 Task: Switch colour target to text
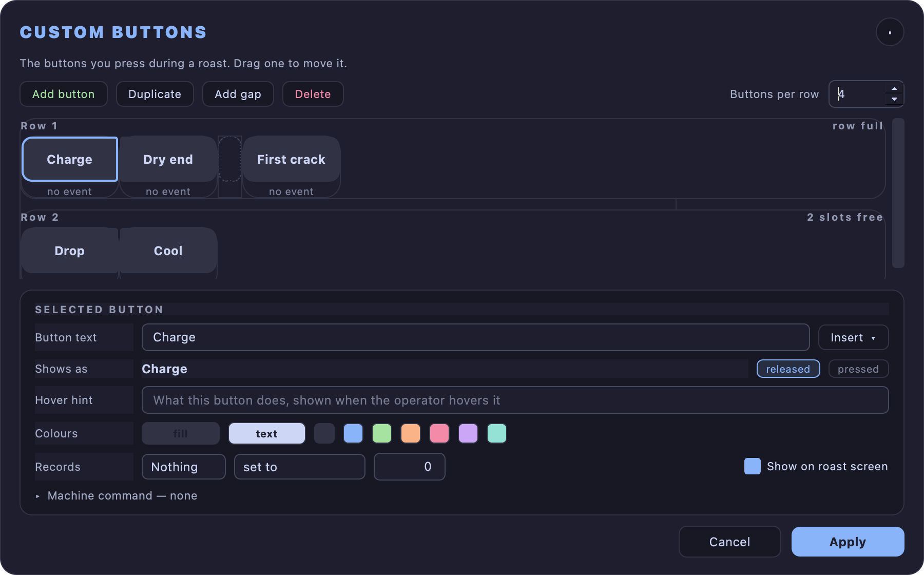[267, 433]
